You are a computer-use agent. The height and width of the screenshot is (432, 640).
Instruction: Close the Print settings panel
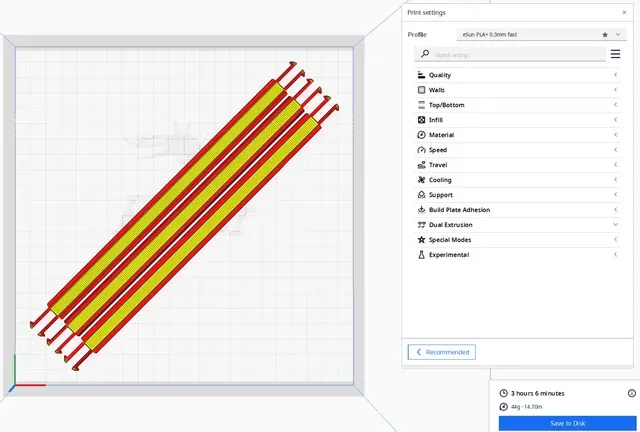(x=624, y=13)
